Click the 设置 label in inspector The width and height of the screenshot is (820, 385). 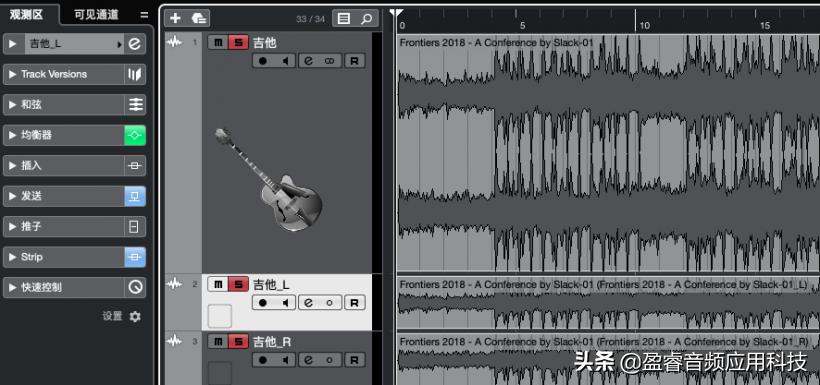point(112,316)
